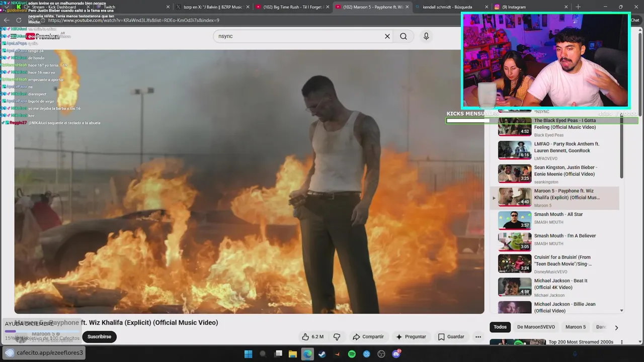Switch to Stream - Kick Dashboard tab
This screenshot has height=362, width=644.
click(x=53, y=7)
